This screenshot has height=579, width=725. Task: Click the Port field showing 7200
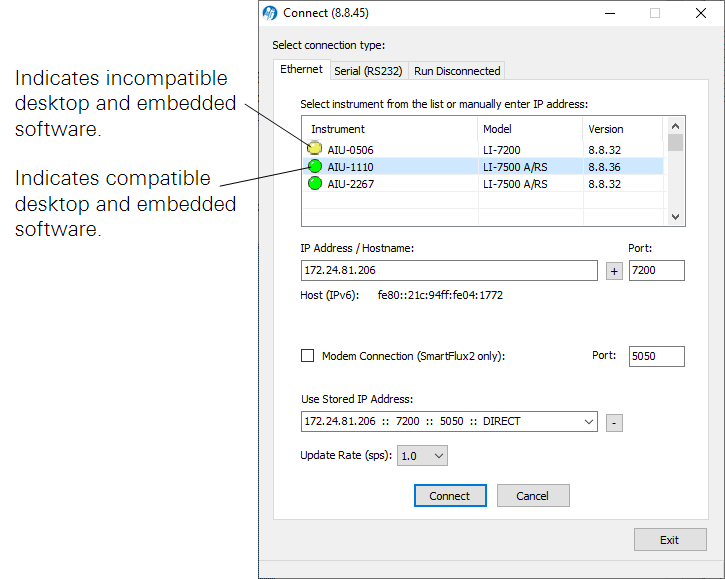coord(657,270)
